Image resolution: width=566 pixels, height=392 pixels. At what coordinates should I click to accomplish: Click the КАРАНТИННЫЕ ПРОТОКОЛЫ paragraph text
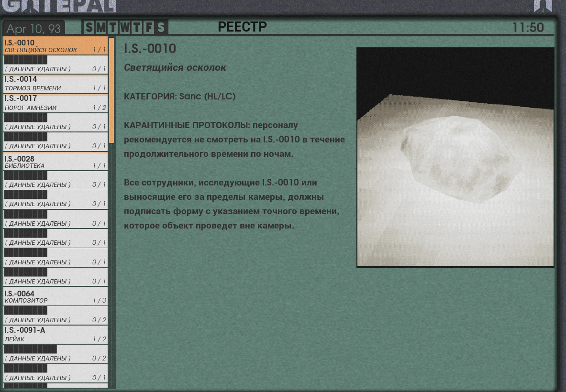click(x=234, y=140)
